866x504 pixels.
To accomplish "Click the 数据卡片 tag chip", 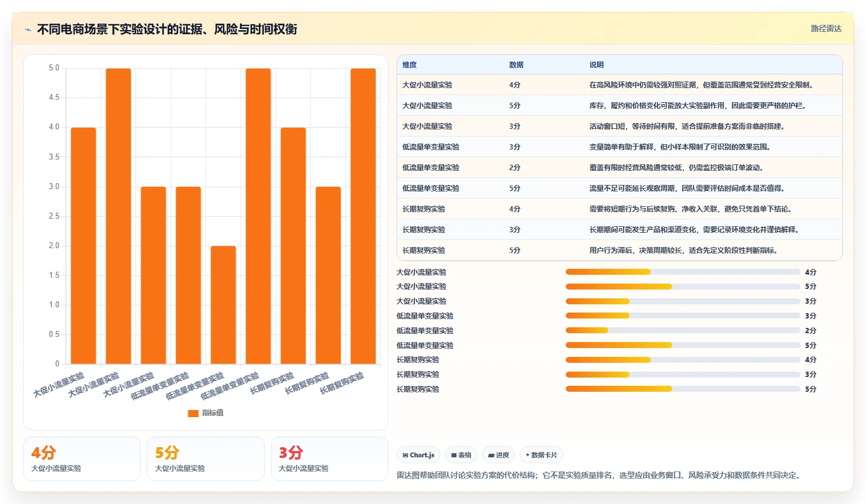I will (x=541, y=455).
